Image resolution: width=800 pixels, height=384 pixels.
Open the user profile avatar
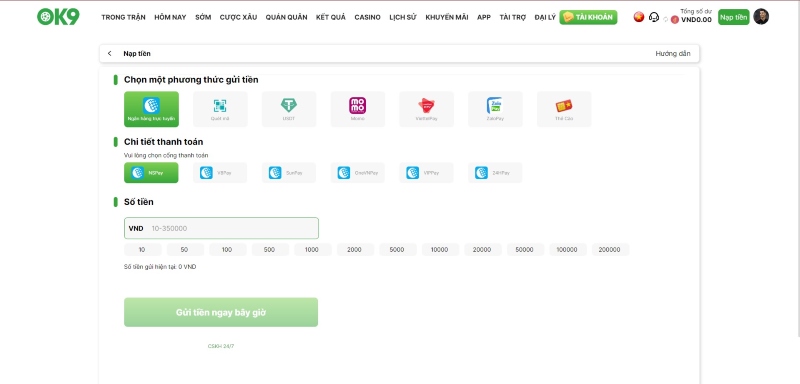pos(761,17)
